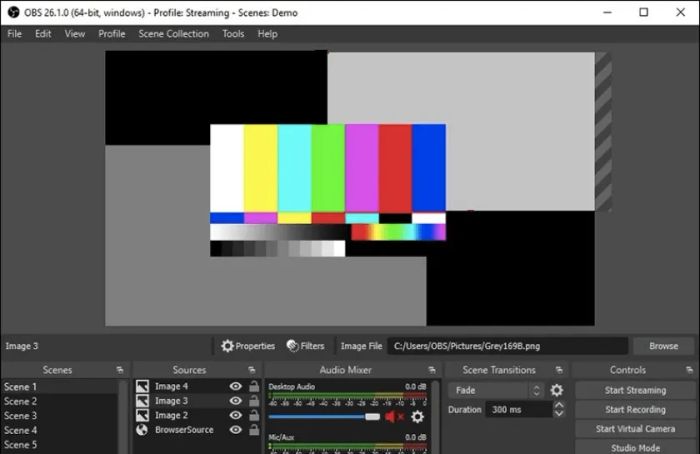Screen dimensions: 700x454
Task: Select the BrowserSource source
Action: pos(184,430)
